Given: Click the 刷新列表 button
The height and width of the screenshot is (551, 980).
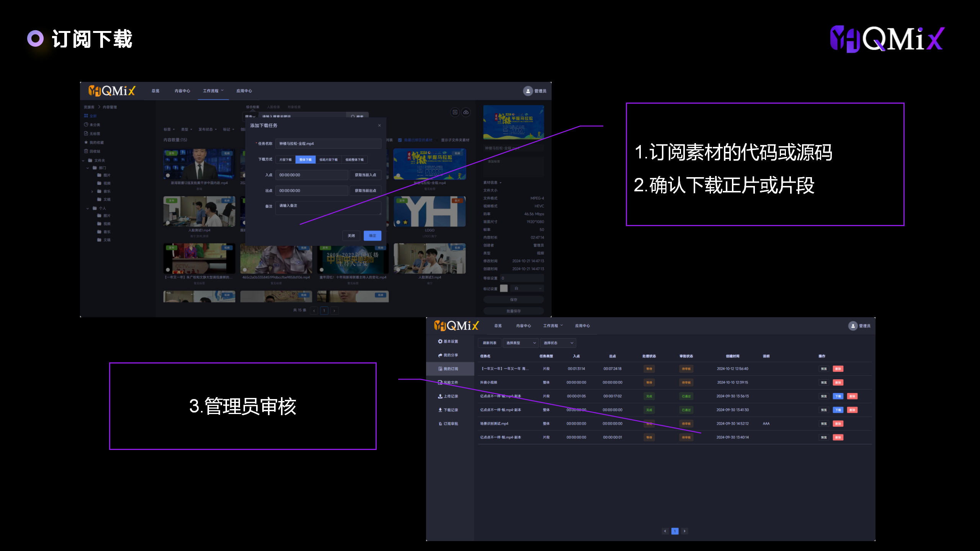Looking at the screenshot, I should pyautogui.click(x=489, y=343).
